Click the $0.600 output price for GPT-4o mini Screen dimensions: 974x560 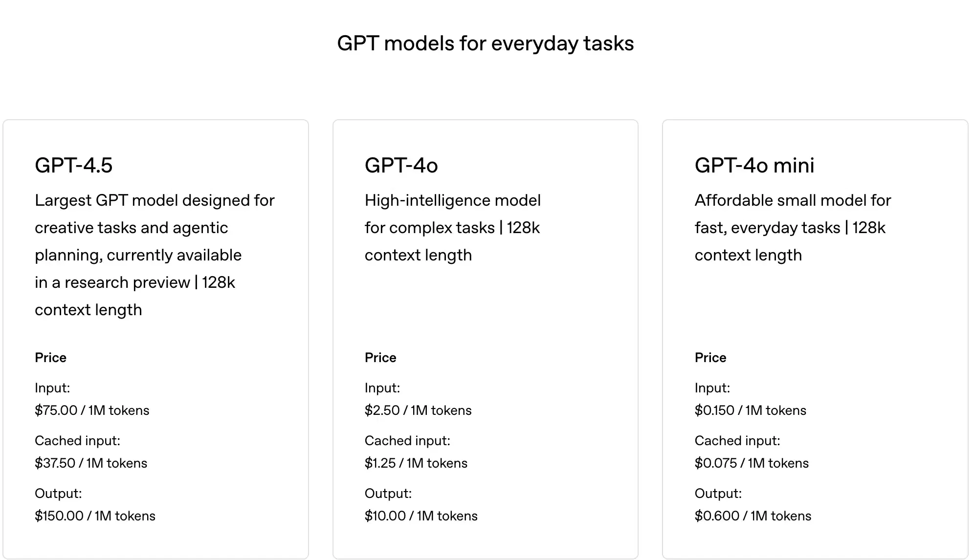tap(753, 516)
